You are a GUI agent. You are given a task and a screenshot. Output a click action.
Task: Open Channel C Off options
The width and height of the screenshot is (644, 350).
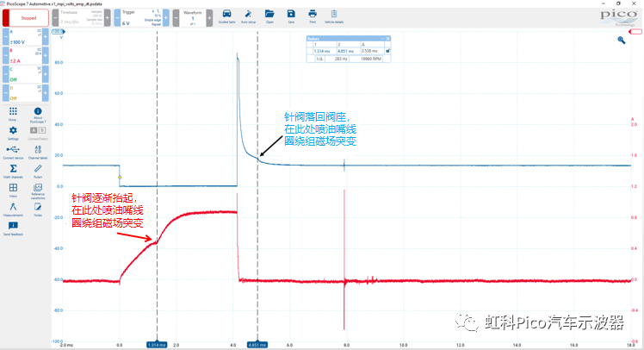(x=26, y=74)
